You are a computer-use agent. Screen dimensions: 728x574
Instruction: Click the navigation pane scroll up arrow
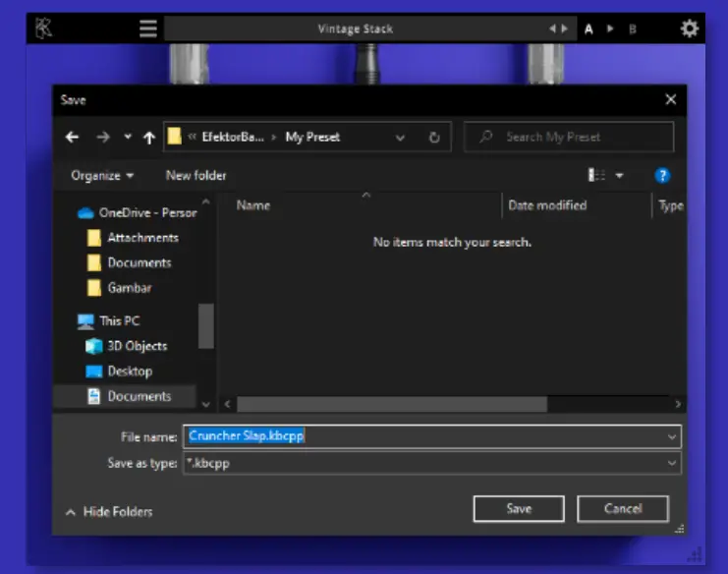(x=205, y=201)
